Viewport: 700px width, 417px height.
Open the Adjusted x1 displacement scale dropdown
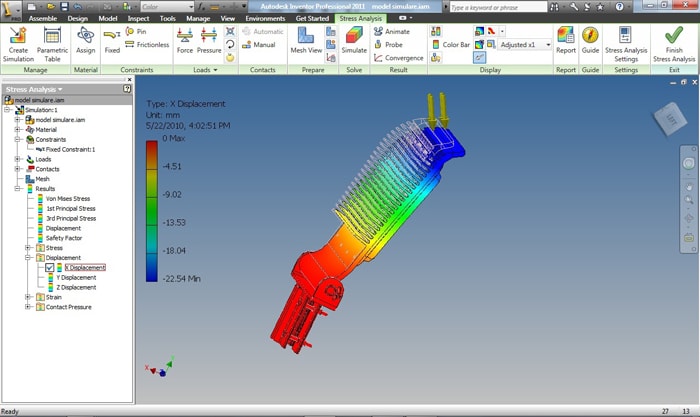pos(548,45)
